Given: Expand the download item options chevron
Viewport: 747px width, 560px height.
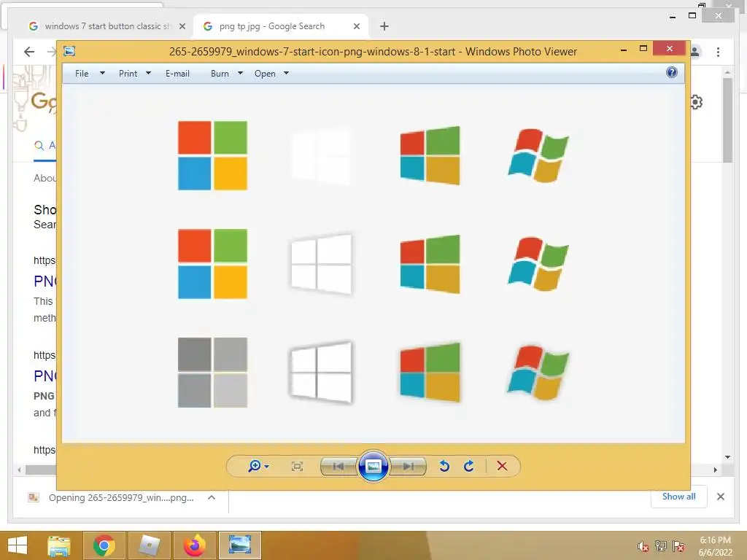Looking at the screenshot, I should 212,497.
